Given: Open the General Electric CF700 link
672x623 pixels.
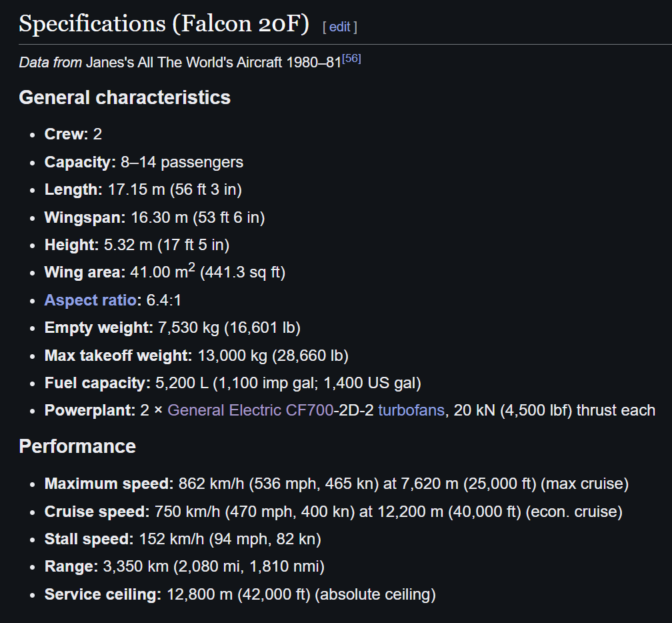Looking at the screenshot, I should click(x=250, y=410).
